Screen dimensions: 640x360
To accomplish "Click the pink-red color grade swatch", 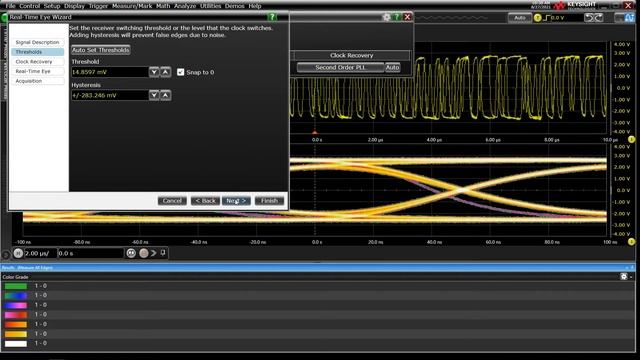I will tap(16, 315).
